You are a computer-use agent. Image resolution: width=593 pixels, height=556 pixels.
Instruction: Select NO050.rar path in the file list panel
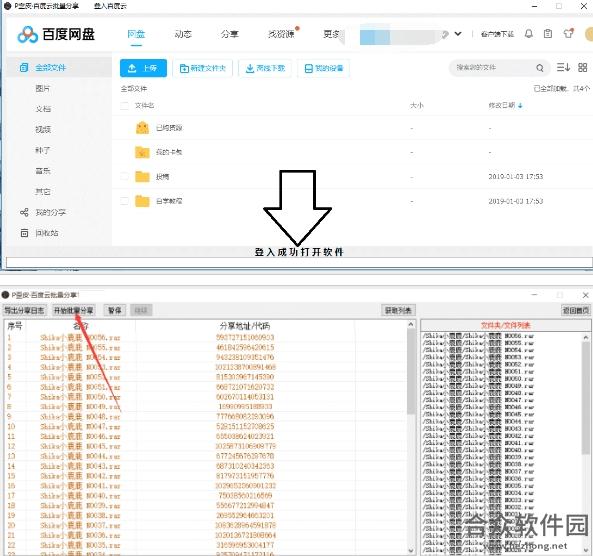(478, 379)
